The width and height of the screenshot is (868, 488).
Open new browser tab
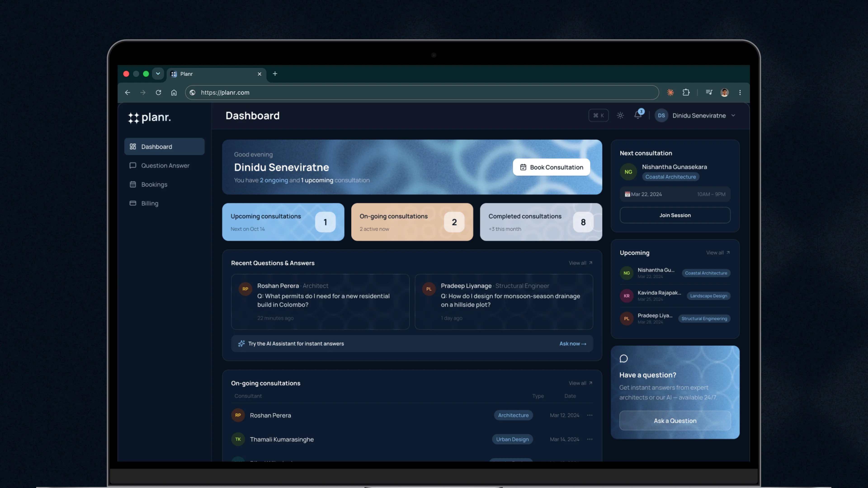(x=275, y=73)
